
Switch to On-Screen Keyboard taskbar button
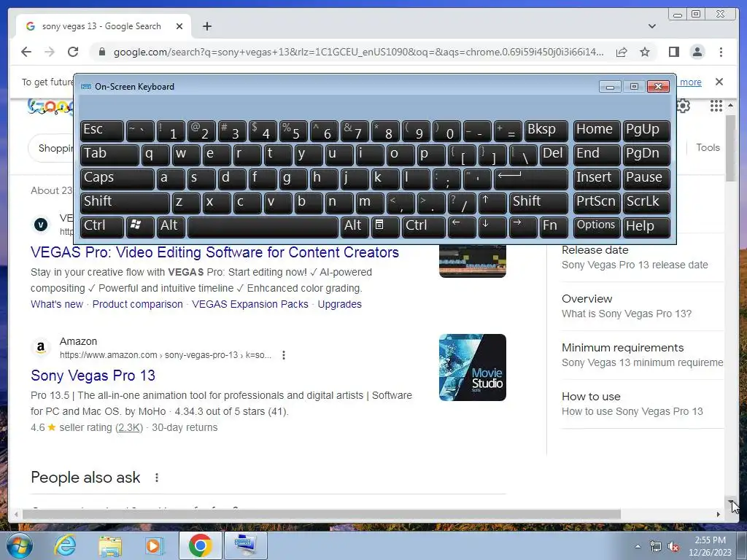tap(245, 545)
